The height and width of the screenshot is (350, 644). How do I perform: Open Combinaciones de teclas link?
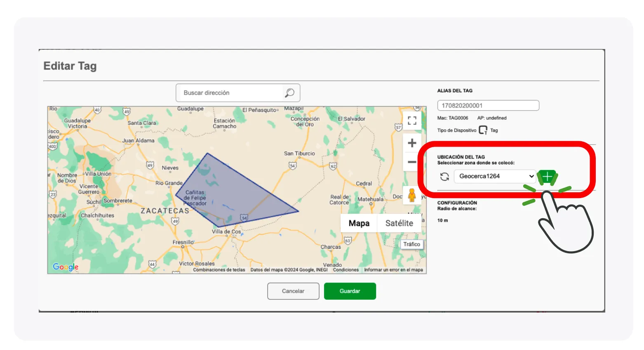[x=219, y=270]
